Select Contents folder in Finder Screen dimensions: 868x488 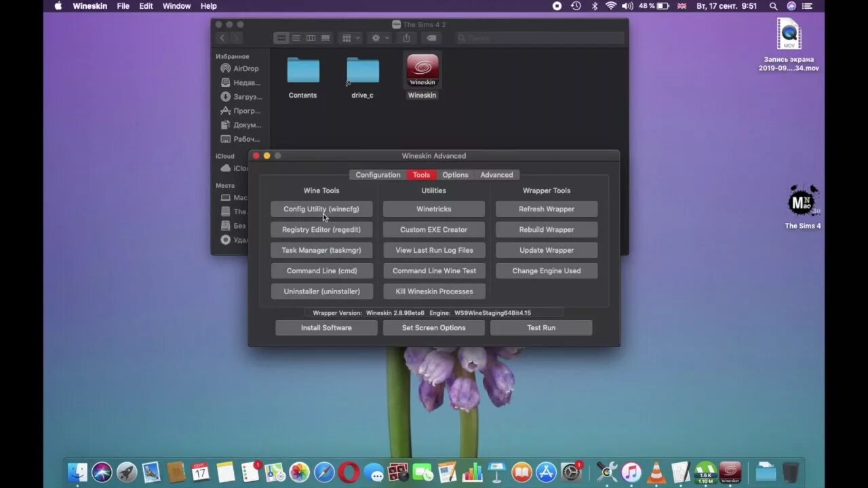tap(302, 78)
